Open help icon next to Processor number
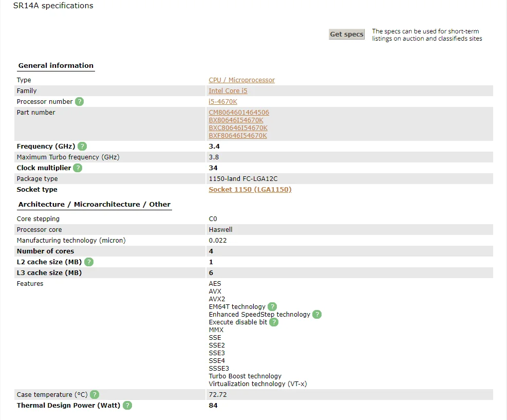Image resolution: width=507 pixels, height=420 pixels. coord(79,102)
